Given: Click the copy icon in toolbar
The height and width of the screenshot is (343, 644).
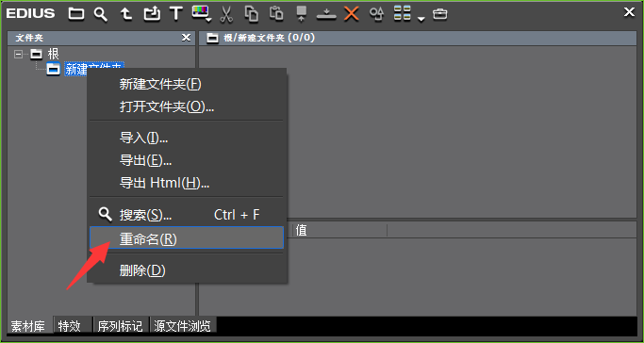Looking at the screenshot, I should pos(252,13).
